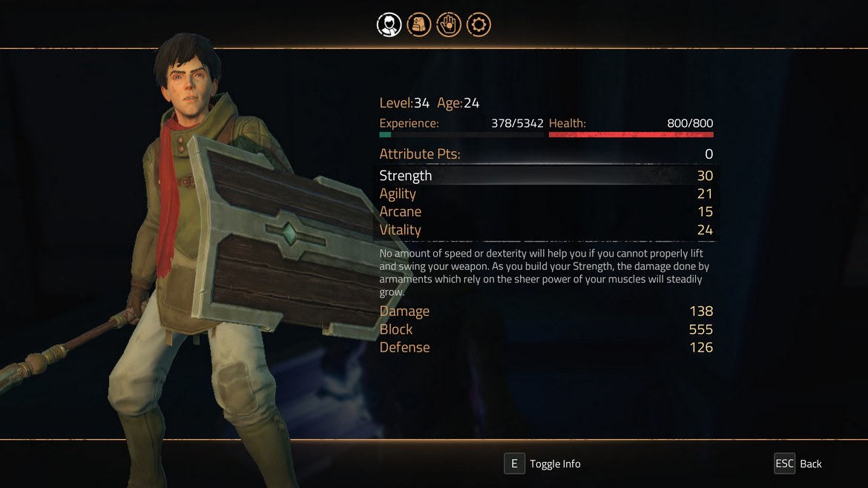The width and height of the screenshot is (868, 488).
Task: Click the Damage stat value 138
Action: click(x=701, y=311)
